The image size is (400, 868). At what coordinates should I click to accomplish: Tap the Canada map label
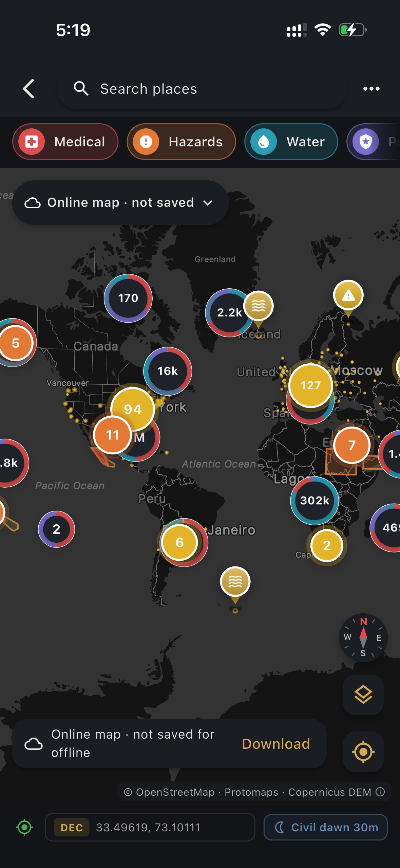click(96, 346)
